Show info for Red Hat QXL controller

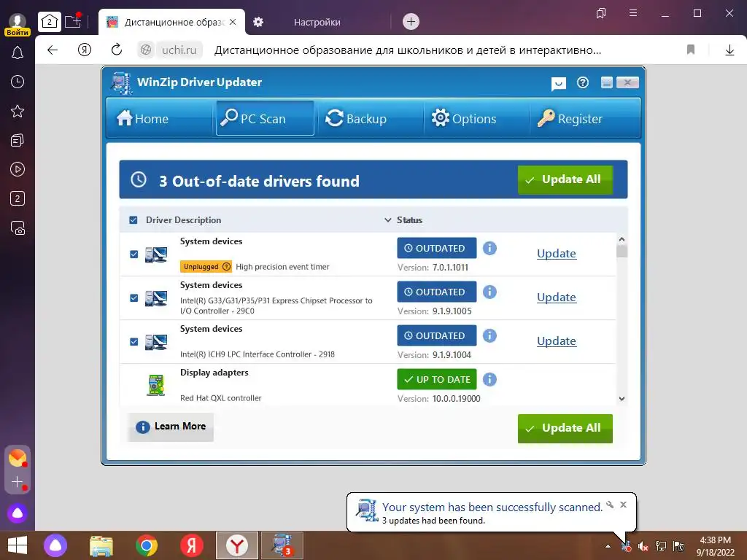(x=489, y=379)
